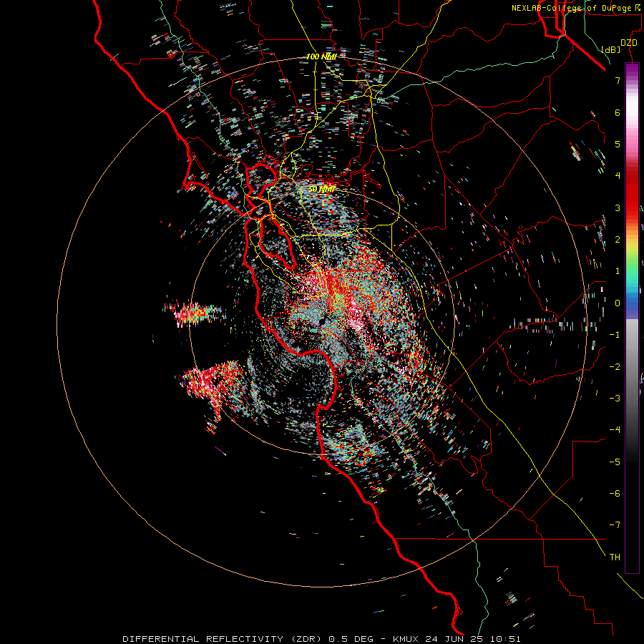Select the "2" value on the dB scale

coord(618,240)
